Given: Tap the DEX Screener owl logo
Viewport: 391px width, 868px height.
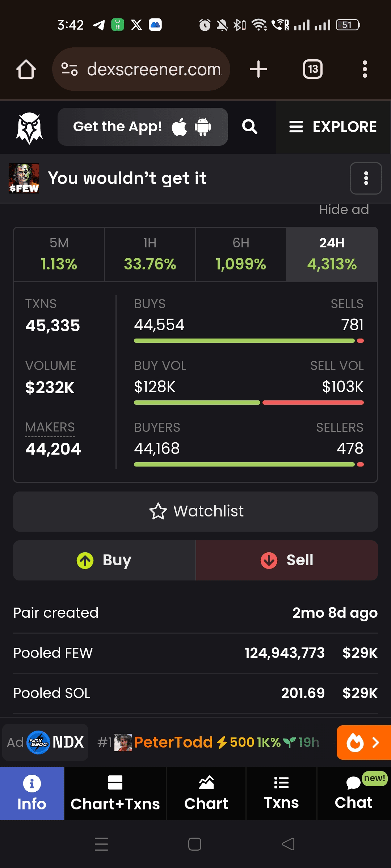Looking at the screenshot, I should [x=29, y=127].
